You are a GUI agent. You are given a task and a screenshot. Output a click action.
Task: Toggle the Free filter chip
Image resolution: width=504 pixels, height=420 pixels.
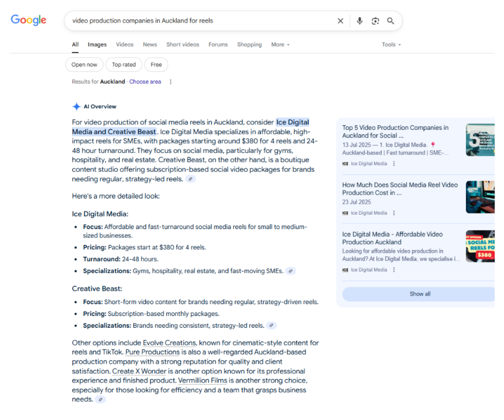(x=156, y=65)
